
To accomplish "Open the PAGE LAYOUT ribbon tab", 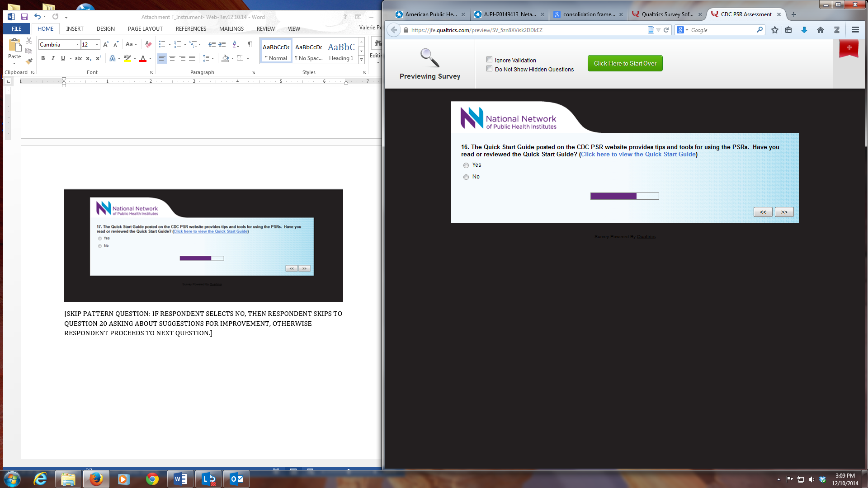I will click(145, 28).
